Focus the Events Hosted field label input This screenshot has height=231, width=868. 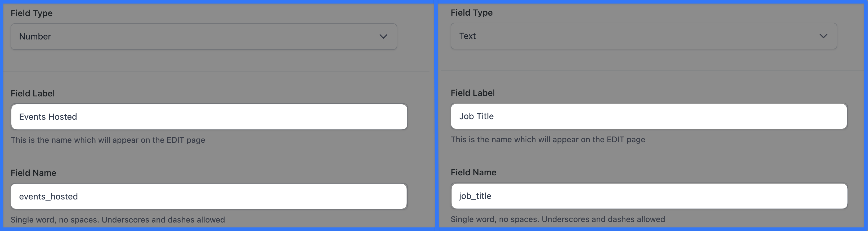pos(209,117)
